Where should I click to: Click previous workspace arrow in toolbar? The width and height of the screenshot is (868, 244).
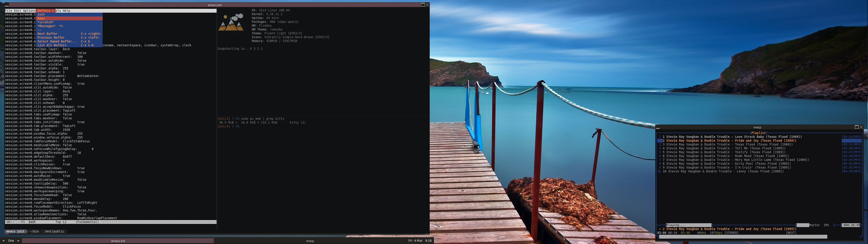(x=3, y=241)
